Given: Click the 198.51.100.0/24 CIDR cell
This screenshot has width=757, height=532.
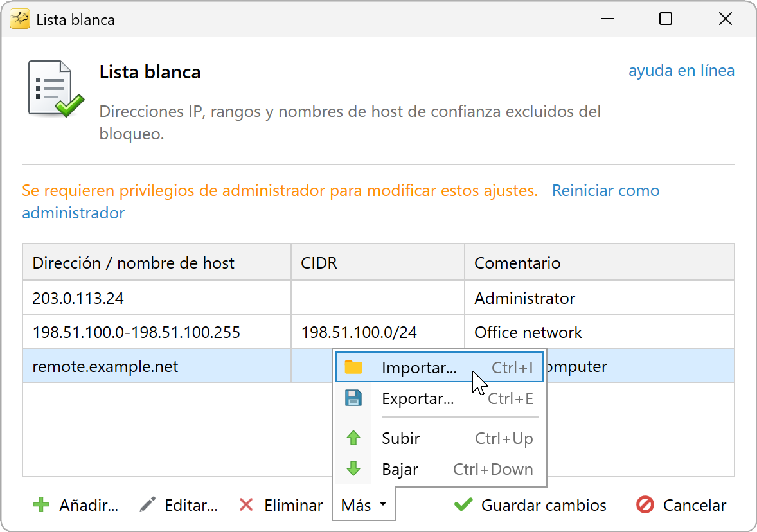Looking at the screenshot, I should pyautogui.click(x=377, y=332).
